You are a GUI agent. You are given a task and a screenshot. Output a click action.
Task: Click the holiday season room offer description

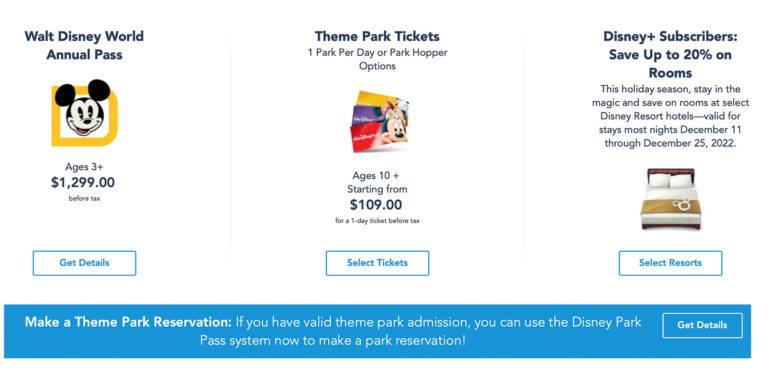click(x=670, y=116)
